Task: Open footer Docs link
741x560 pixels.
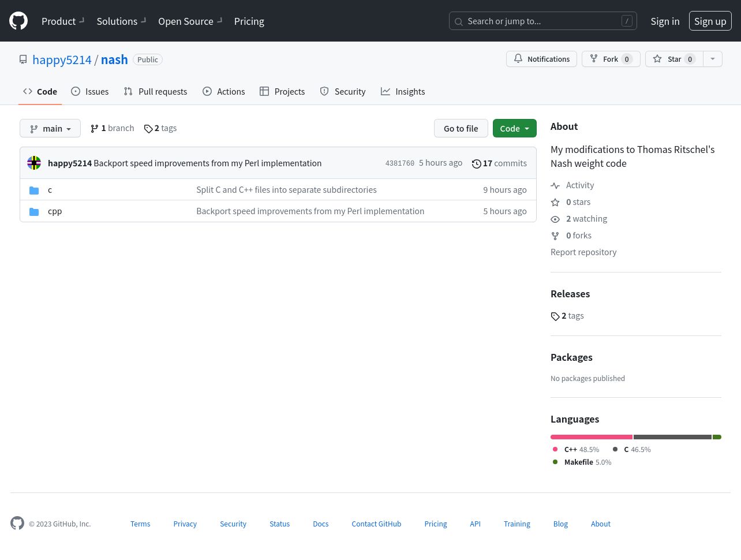Action: tap(321, 524)
